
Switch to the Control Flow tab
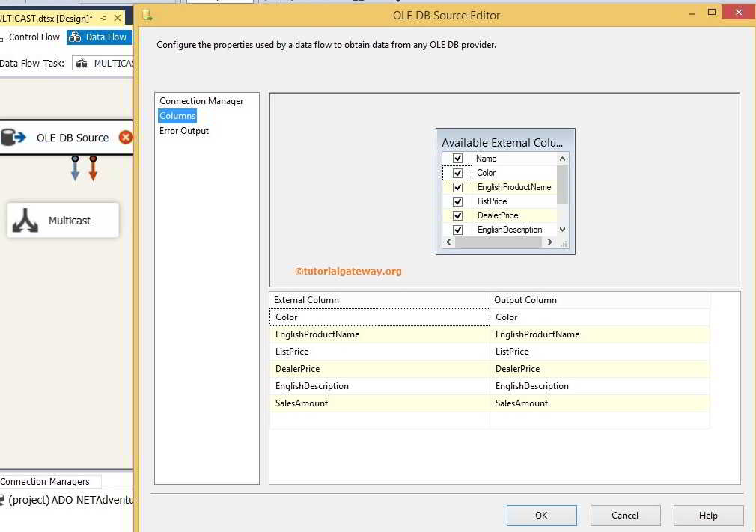click(34, 37)
